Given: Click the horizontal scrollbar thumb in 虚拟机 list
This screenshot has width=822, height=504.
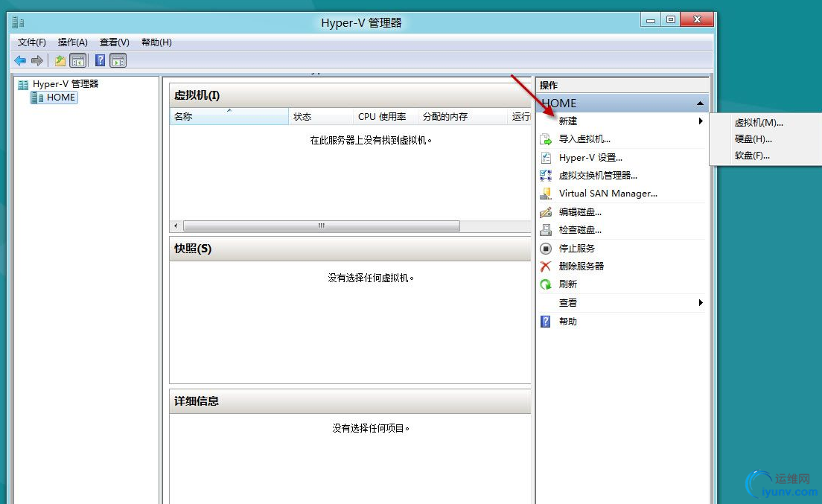Looking at the screenshot, I should click(x=322, y=226).
